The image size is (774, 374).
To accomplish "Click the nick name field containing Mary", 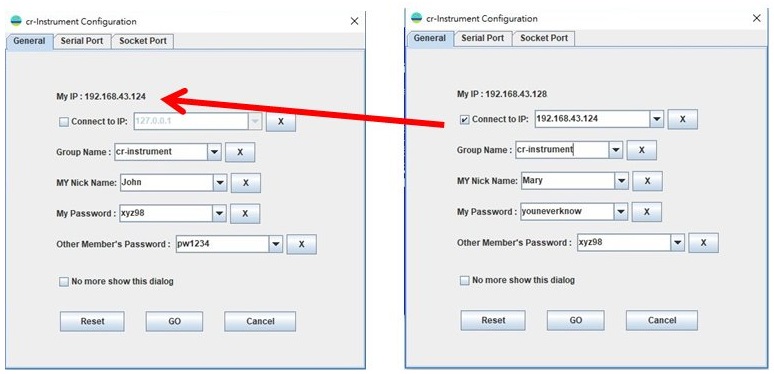I will (x=568, y=181).
